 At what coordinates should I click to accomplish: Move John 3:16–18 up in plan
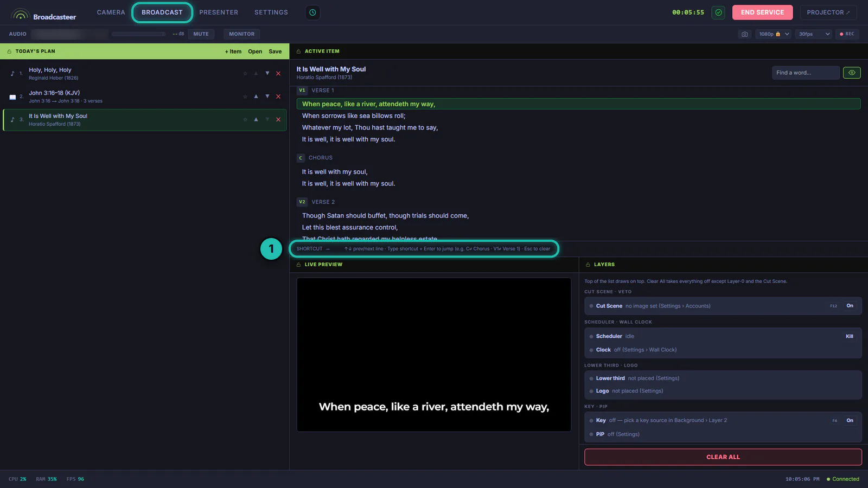click(x=256, y=97)
